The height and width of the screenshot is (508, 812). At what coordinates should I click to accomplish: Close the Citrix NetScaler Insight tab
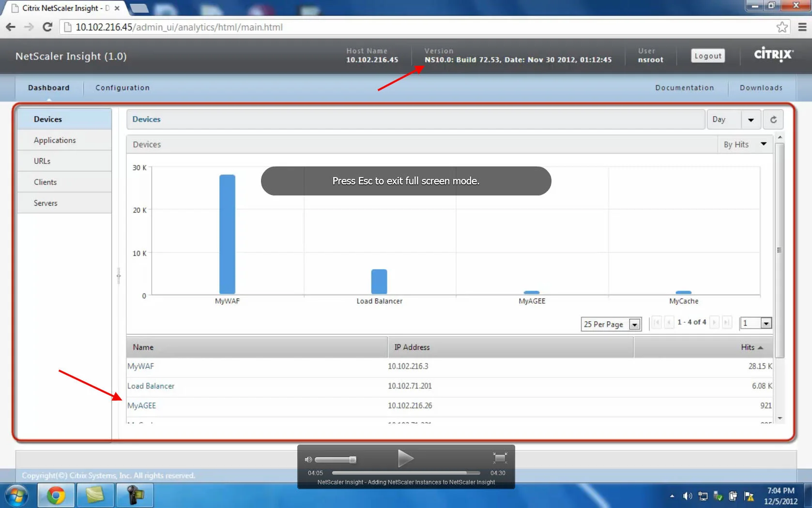(117, 8)
